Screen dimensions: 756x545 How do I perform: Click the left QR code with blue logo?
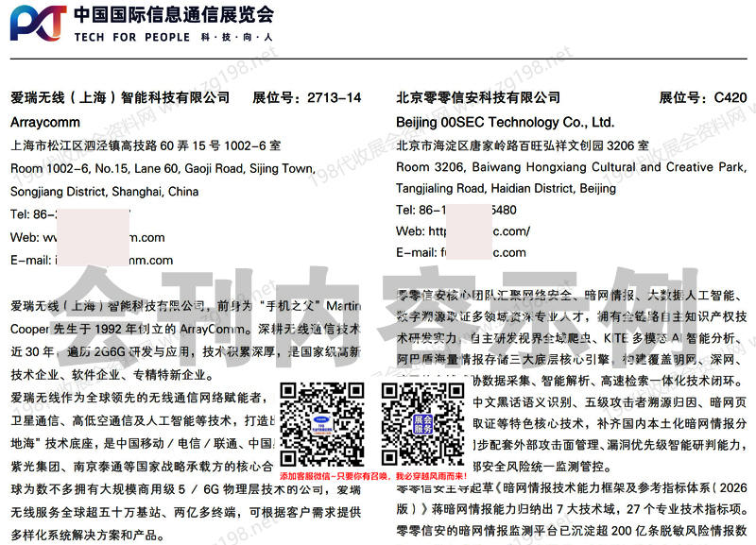[x=322, y=424]
